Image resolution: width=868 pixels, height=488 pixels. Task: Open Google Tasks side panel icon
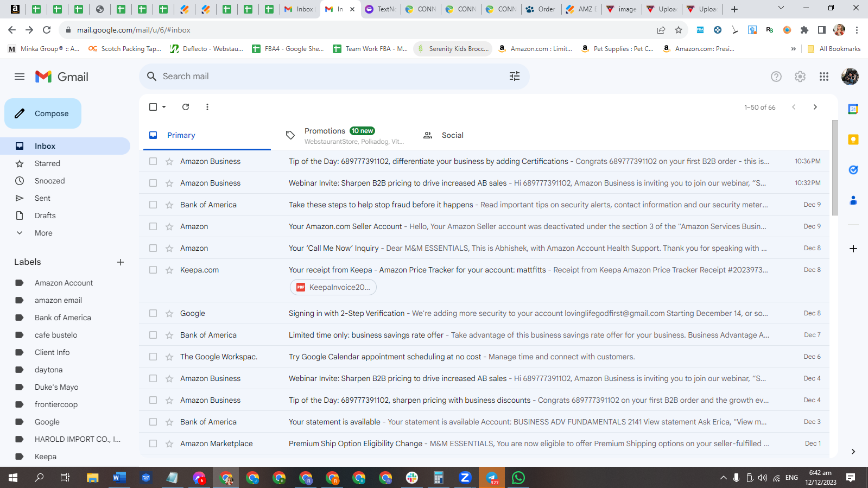tap(853, 170)
